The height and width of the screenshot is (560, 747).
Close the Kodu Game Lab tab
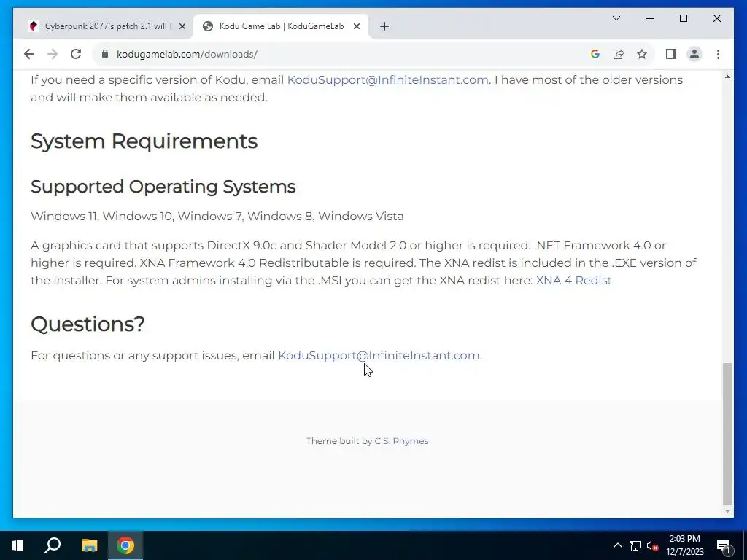pos(356,27)
